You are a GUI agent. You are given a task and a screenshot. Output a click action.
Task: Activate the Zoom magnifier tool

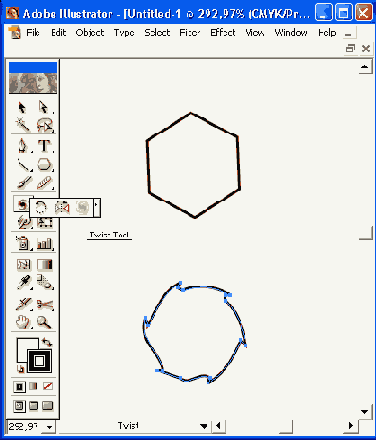(44, 322)
